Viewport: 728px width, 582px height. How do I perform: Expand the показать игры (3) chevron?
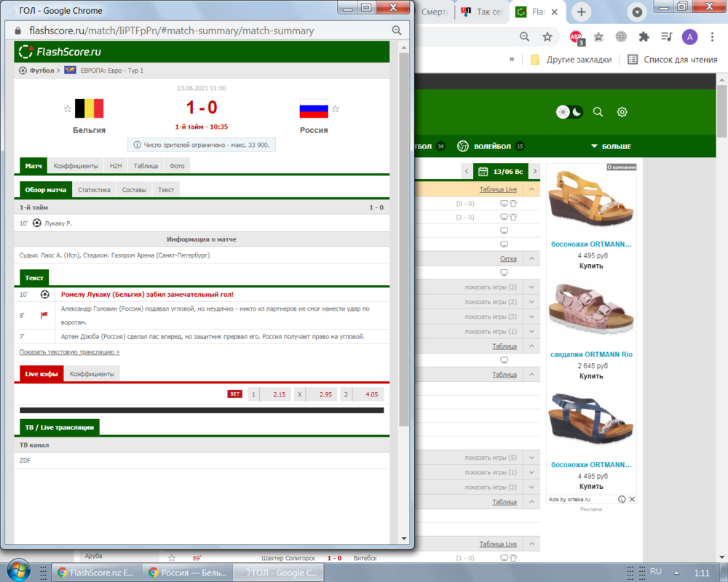[531, 316]
